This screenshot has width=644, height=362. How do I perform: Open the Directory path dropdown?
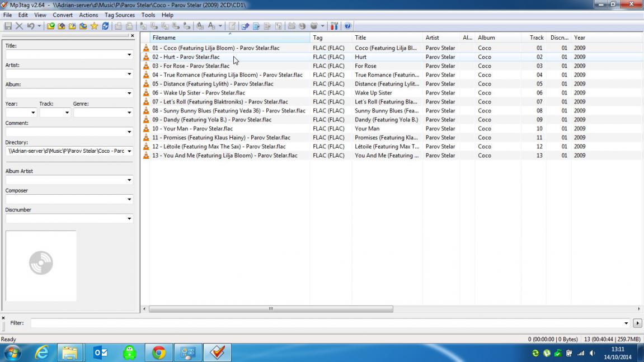pyautogui.click(x=129, y=151)
